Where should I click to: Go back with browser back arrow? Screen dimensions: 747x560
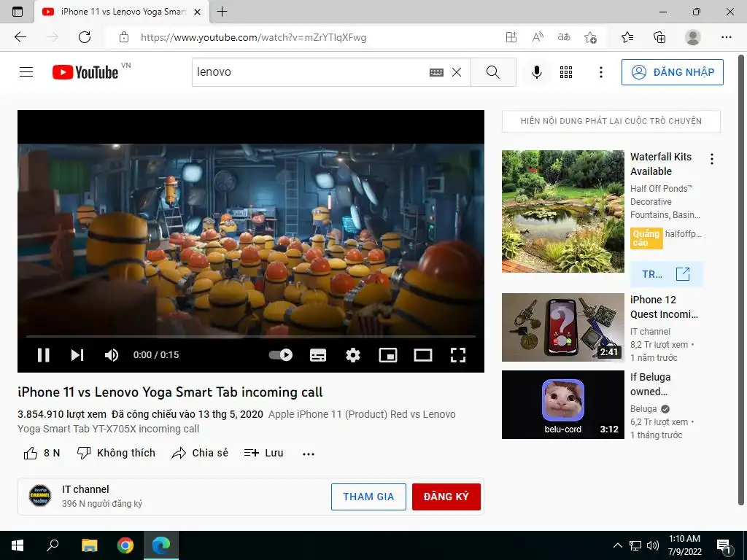[x=20, y=37]
